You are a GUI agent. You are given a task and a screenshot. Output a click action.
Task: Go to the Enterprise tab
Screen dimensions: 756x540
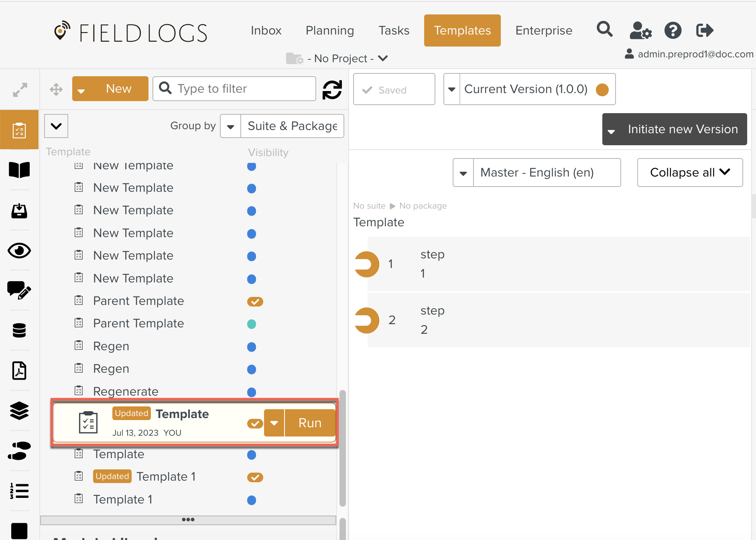coord(544,30)
